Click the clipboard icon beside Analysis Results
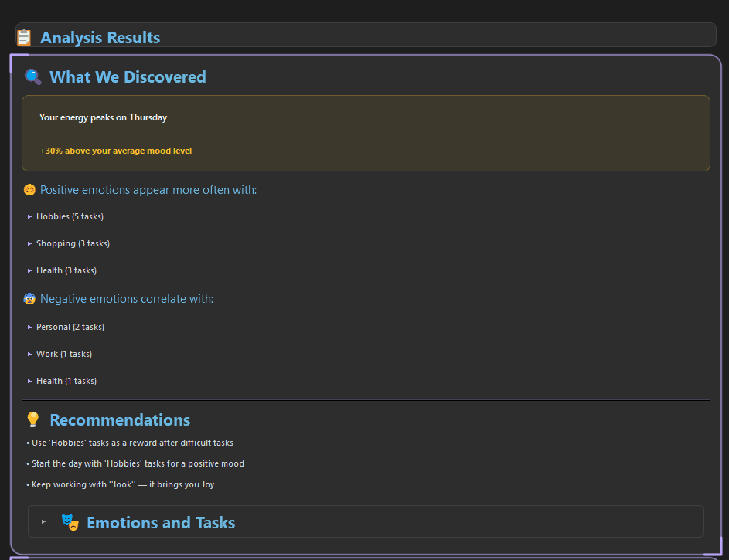Image resolution: width=729 pixels, height=560 pixels. (23, 36)
